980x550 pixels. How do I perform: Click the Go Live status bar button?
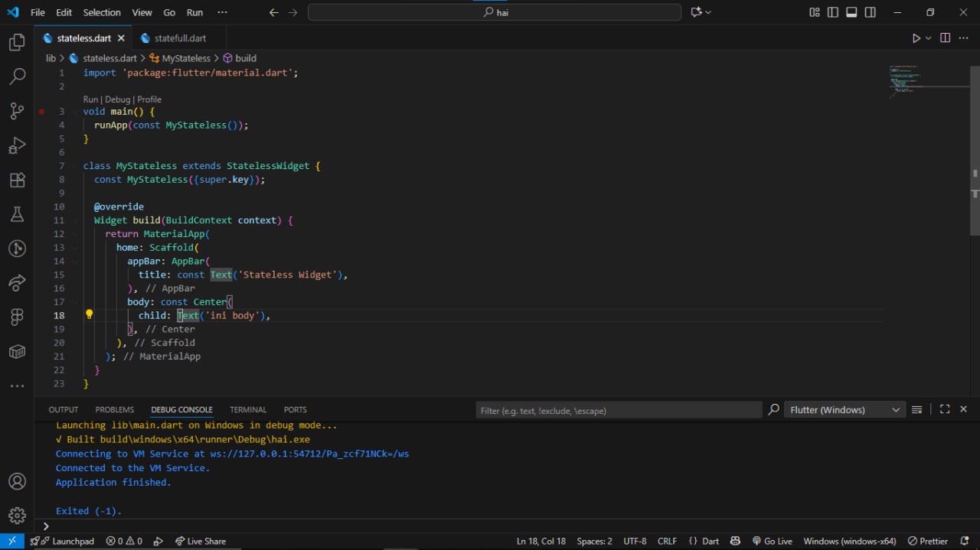tap(772, 541)
